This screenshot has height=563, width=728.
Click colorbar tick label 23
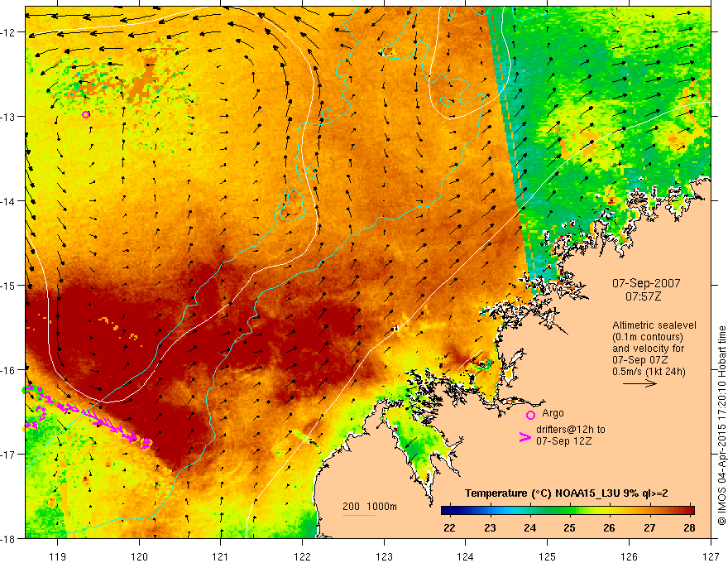coord(490,527)
